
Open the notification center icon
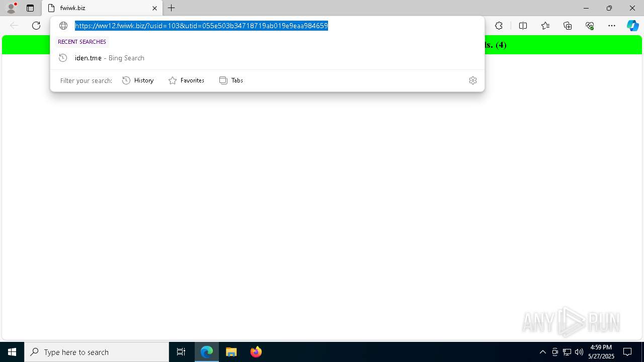click(627, 352)
